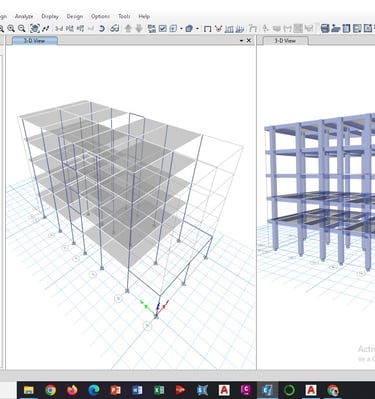375x399 pixels.
Task: Click the Assign Frame toolbar icon
Action: [x=277, y=29]
